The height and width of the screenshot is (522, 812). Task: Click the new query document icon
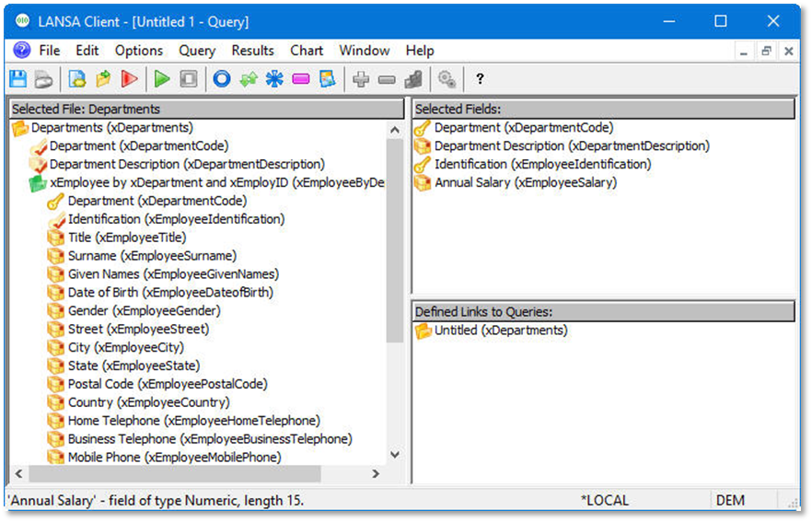[77, 79]
